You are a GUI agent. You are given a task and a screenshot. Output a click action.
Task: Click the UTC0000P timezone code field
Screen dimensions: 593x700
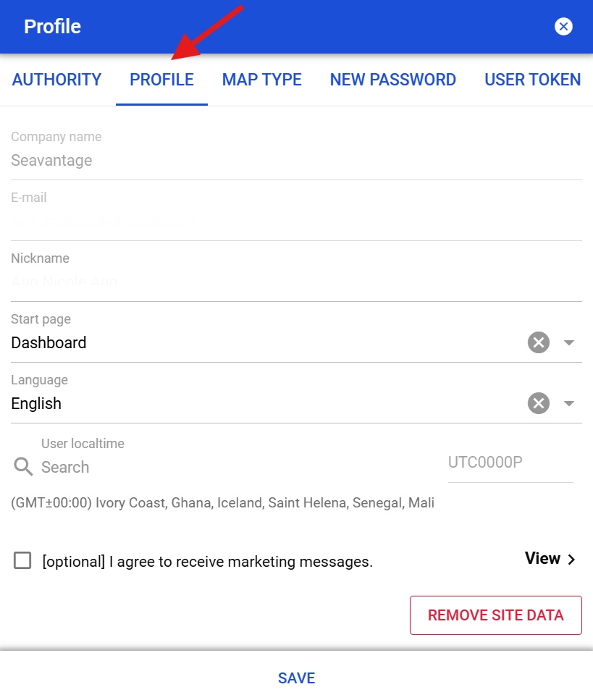(x=510, y=462)
